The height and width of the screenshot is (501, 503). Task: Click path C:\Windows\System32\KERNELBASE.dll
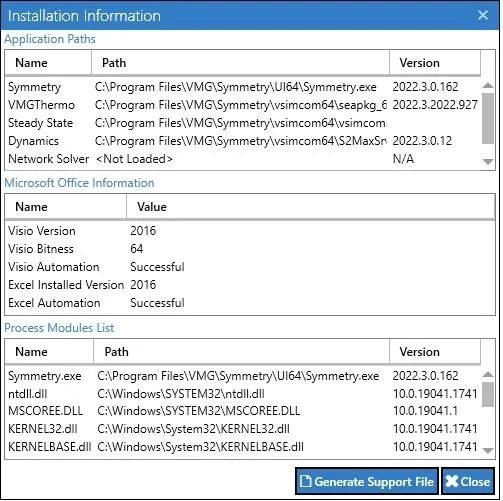[200, 447]
